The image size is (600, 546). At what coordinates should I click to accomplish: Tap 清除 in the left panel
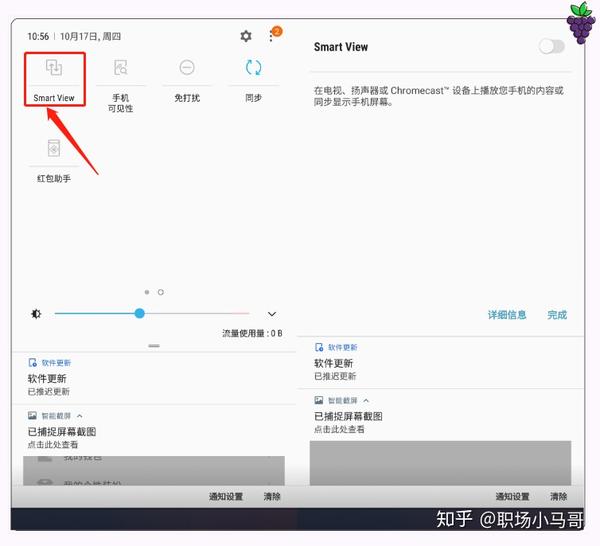[x=272, y=497]
